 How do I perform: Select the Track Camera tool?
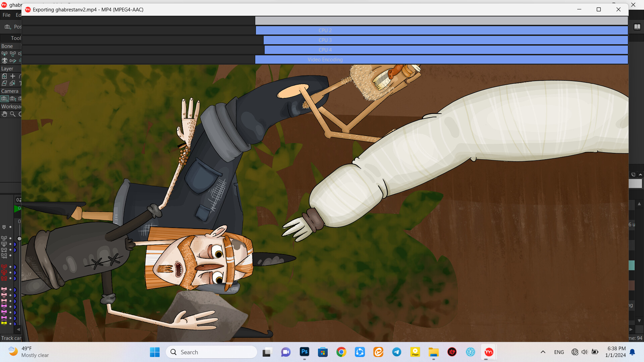pyautogui.click(x=4, y=99)
